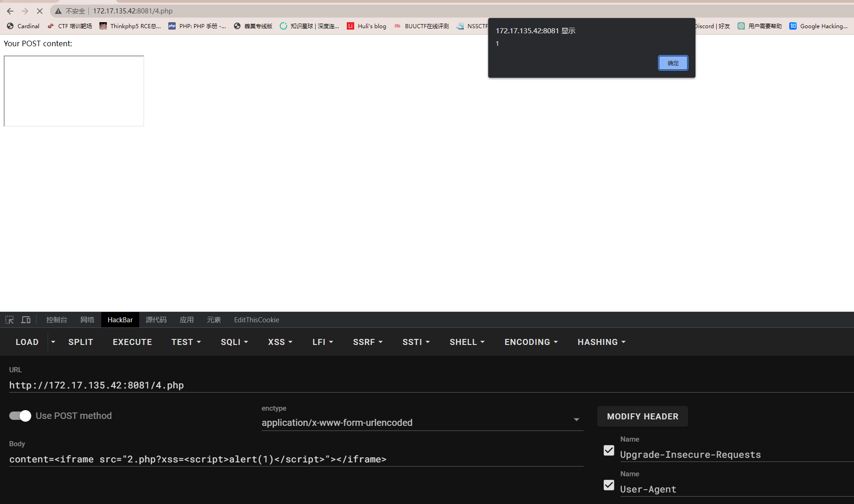The width and height of the screenshot is (854, 504).
Task: Click the MODIFY HEADER button
Action: (x=642, y=417)
